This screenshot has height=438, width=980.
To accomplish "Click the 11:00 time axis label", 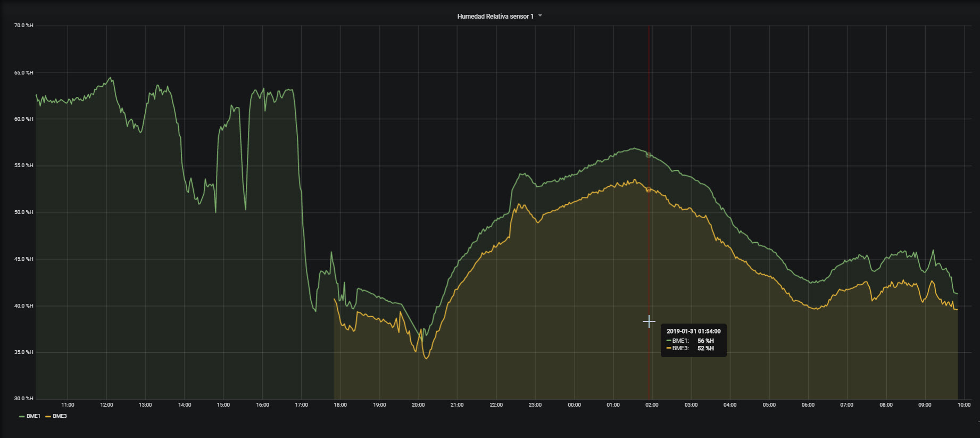I will coord(68,405).
